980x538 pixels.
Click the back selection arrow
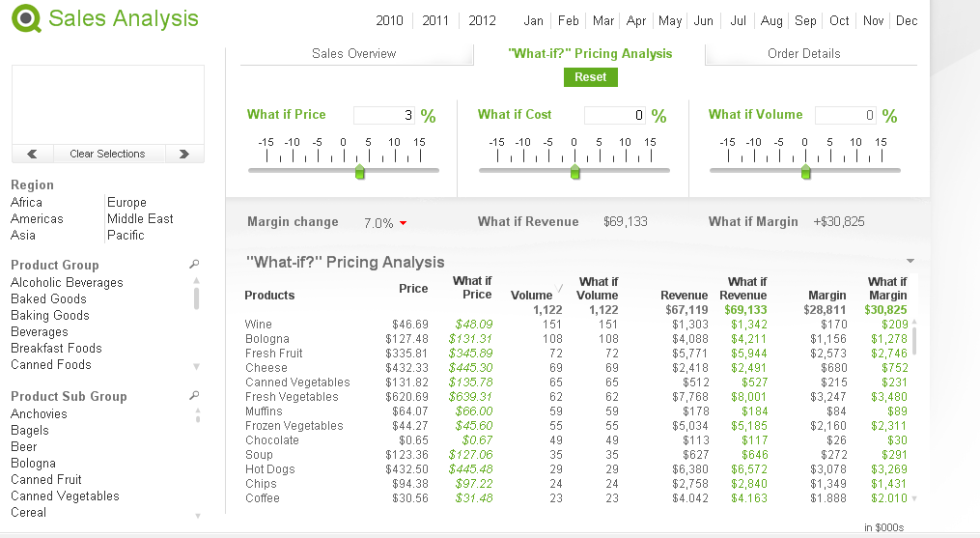pos(33,154)
